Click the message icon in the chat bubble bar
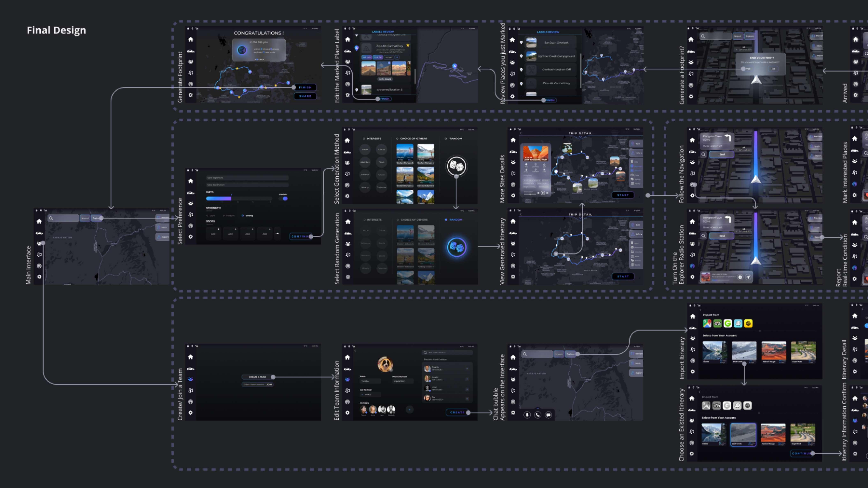The image size is (868, 488). point(548,415)
